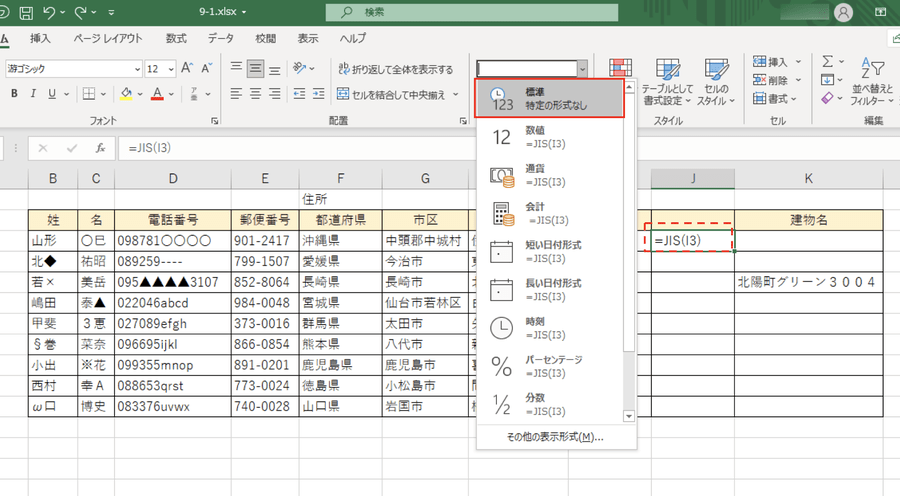Image resolution: width=900 pixels, height=496 pixels.
Task: Click the text orientation icon
Action: tap(299, 68)
